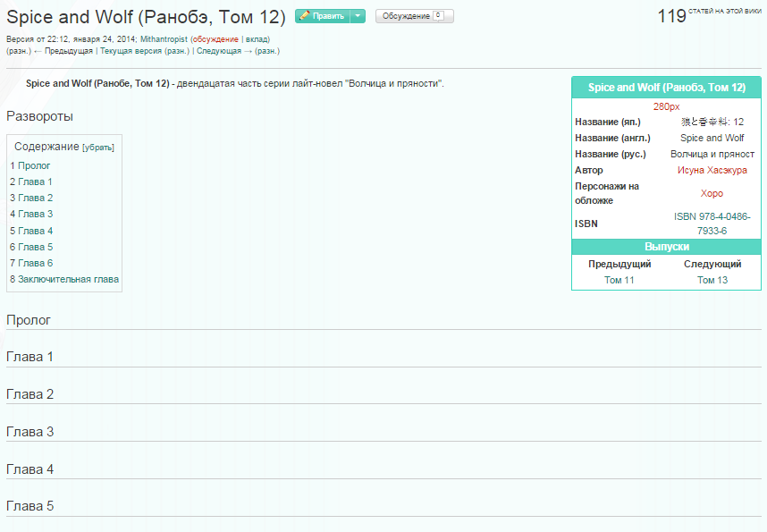Image resolution: width=767 pixels, height=532 pixels.
Task: Click the Выпуски infobox header
Action: tap(666, 247)
